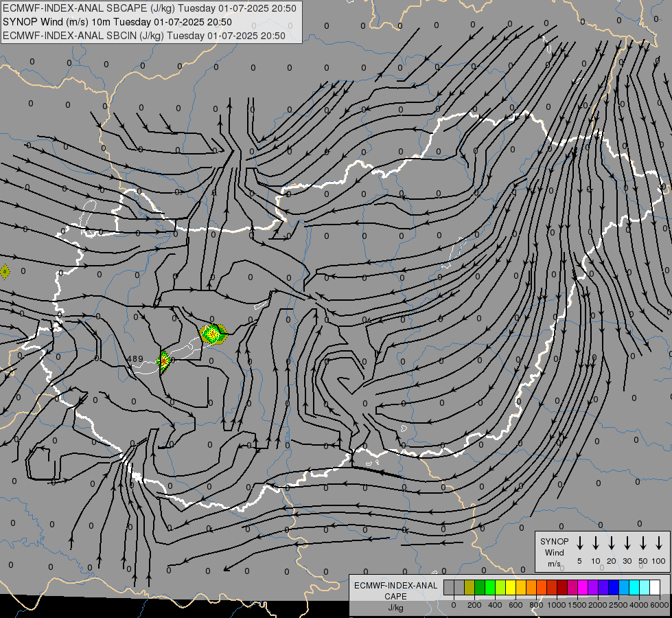Choose the red swatch after 800 tick
672x618 pixels.
pyautogui.click(x=552, y=588)
